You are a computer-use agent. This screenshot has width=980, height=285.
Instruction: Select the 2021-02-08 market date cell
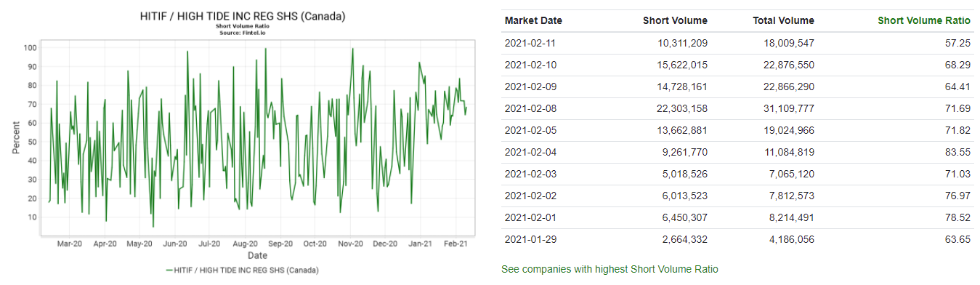coord(530,109)
